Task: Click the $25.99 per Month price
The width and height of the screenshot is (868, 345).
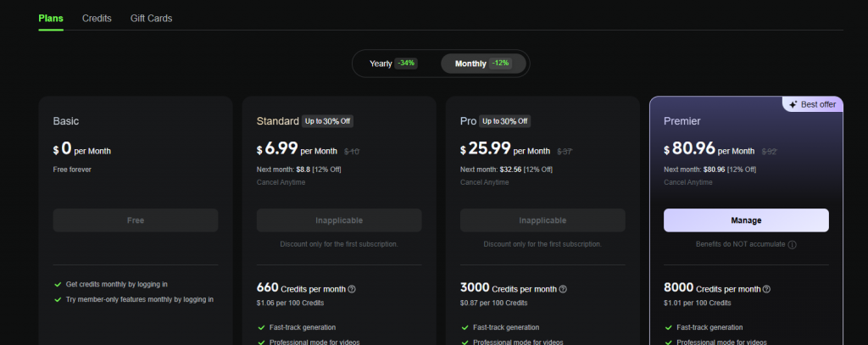Action: tap(505, 148)
